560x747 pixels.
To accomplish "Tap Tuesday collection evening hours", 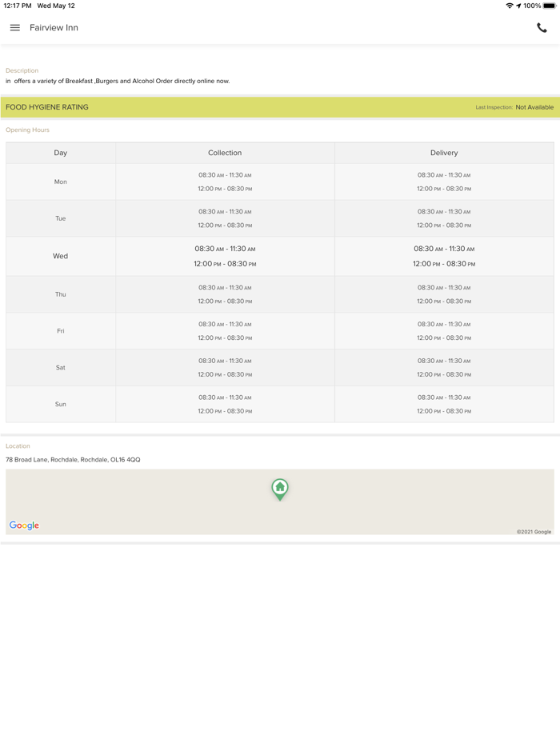I will pos(225,226).
